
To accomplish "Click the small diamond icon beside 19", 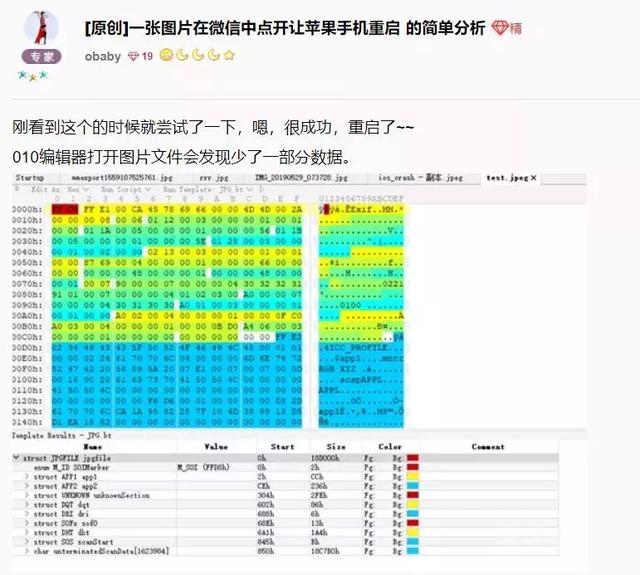I will [x=133, y=56].
